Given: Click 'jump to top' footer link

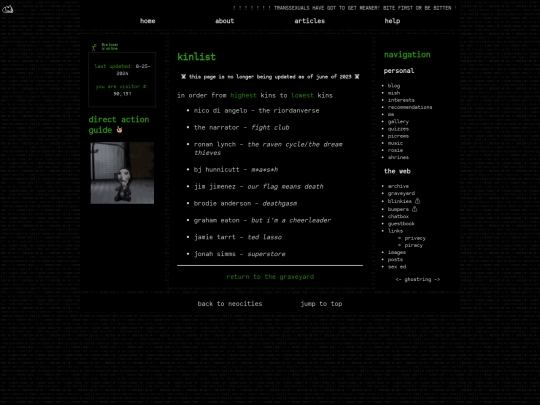Looking at the screenshot, I should [321, 304].
